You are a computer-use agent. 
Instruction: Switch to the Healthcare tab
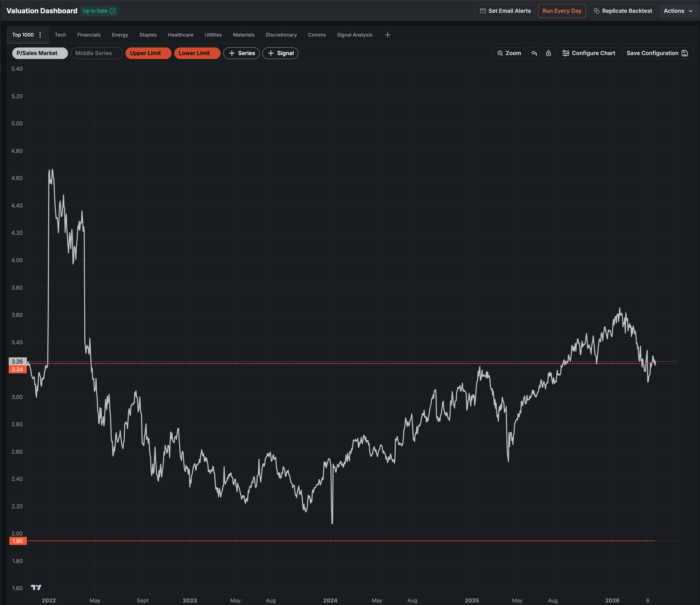(x=180, y=35)
